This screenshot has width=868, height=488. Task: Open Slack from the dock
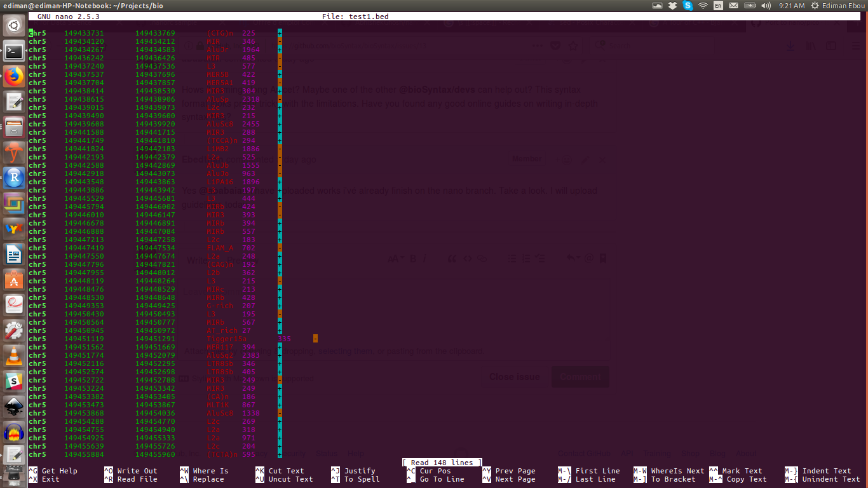click(14, 381)
